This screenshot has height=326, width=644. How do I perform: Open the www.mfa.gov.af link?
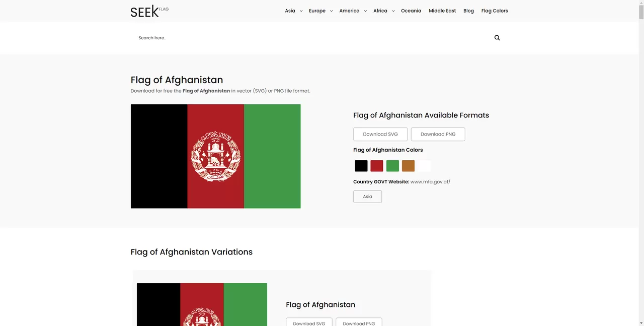click(x=431, y=182)
